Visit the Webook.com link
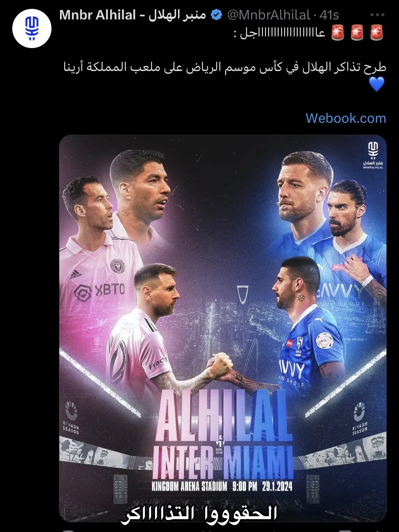The height and width of the screenshot is (532, 399). (x=346, y=118)
